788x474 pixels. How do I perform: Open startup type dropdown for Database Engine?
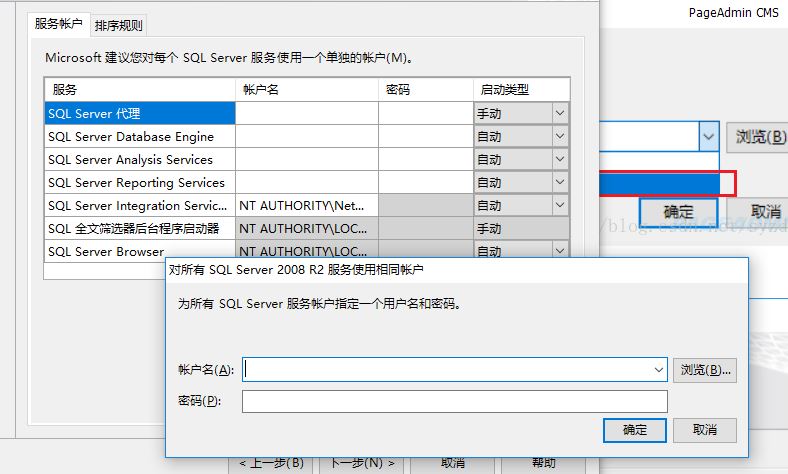click(560, 137)
